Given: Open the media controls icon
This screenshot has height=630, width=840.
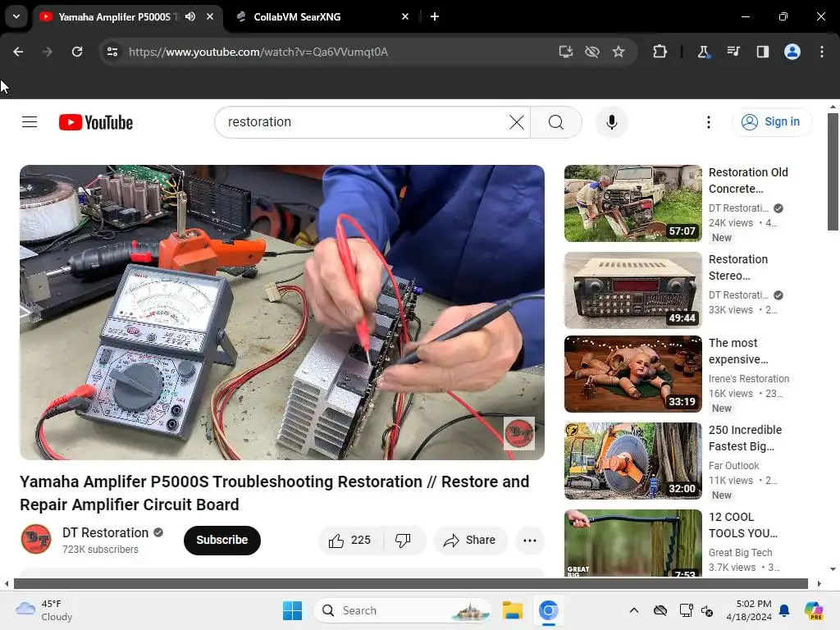Looking at the screenshot, I should point(733,52).
